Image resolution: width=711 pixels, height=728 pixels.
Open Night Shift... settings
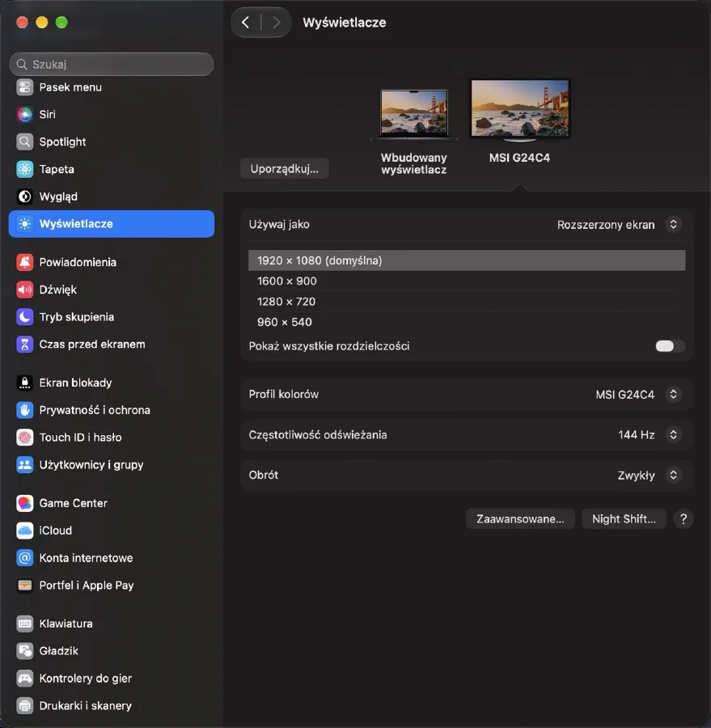click(x=624, y=518)
